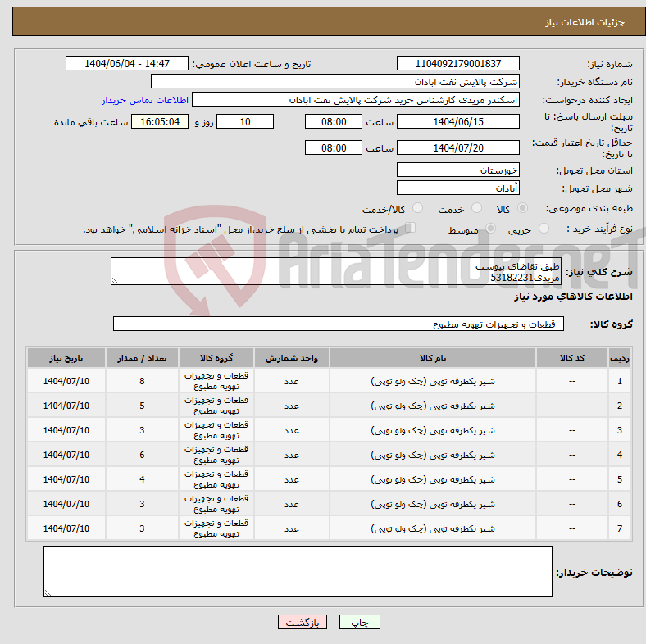
Task: Click the item name in row 4
Action: point(433,455)
